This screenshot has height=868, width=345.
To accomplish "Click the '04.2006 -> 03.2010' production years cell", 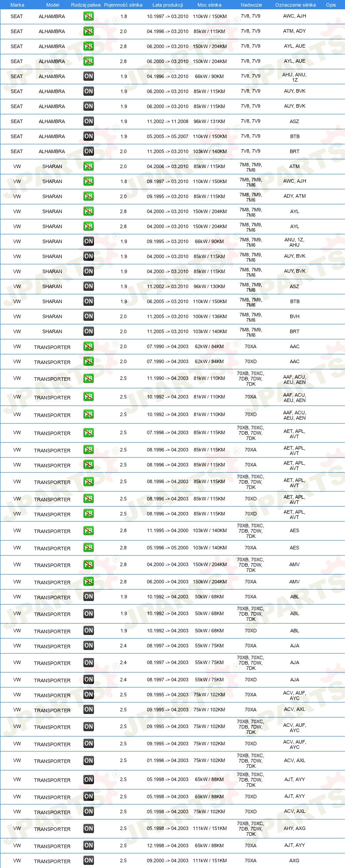I will tap(168, 166).
